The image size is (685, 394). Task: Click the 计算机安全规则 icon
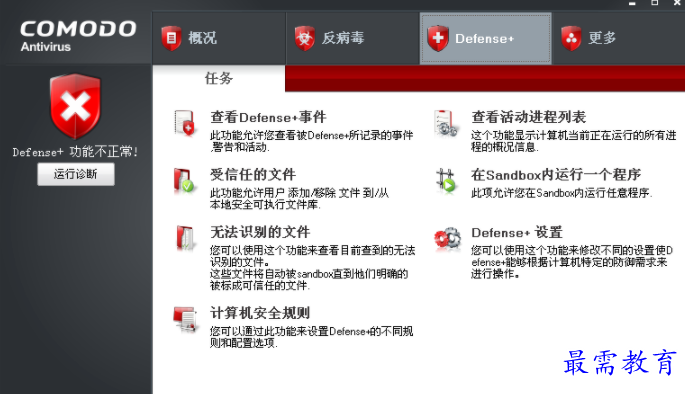[x=185, y=319]
